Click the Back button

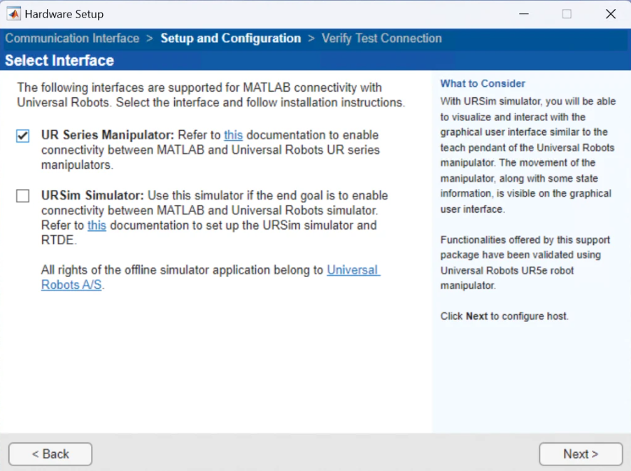[x=50, y=454]
